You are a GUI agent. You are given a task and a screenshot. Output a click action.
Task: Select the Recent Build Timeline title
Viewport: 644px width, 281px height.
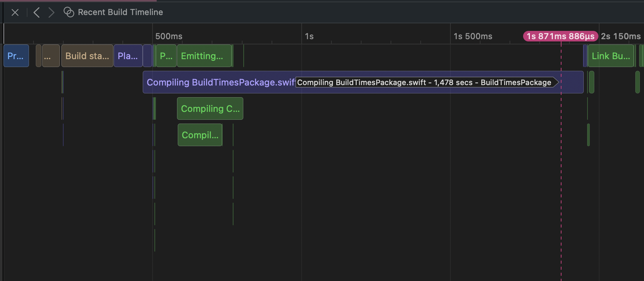[x=120, y=12]
